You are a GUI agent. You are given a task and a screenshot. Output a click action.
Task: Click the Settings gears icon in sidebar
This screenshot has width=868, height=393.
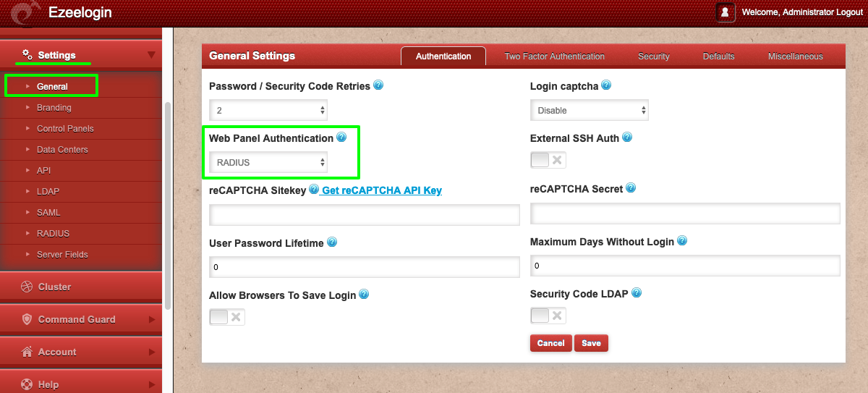[27, 55]
